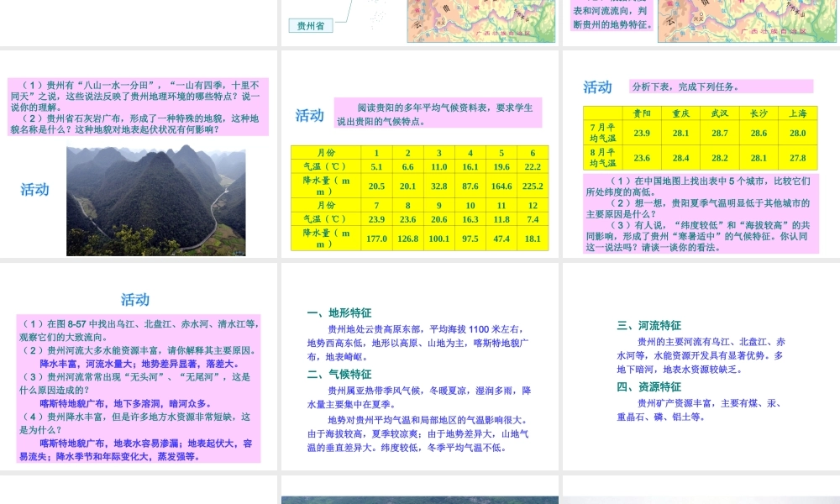Viewport: 840px width, 504px height.
Task: Select the slide with the karst mountain photo
Action: coord(139,155)
